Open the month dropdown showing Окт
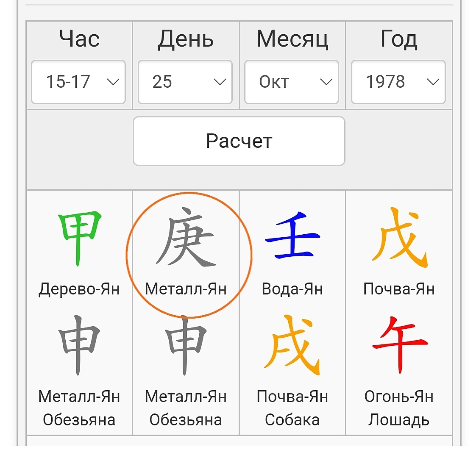476x455 pixels. pyautogui.click(x=292, y=82)
